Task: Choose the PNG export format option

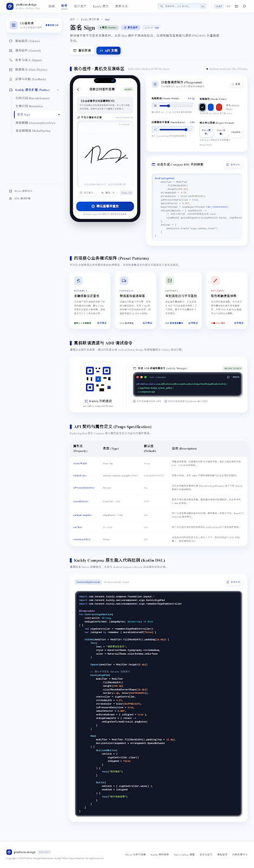Action: (x=206, y=132)
